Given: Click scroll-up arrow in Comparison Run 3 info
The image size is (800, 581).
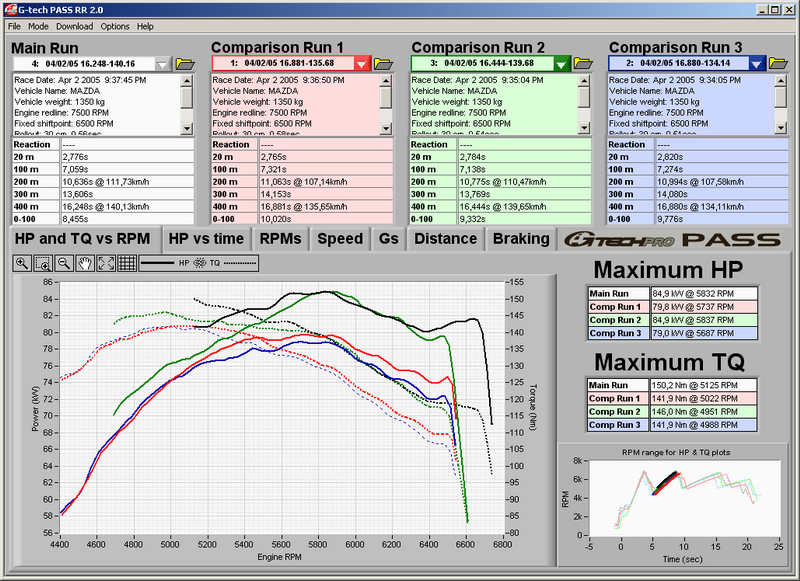Looking at the screenshot, I should 781,80.
